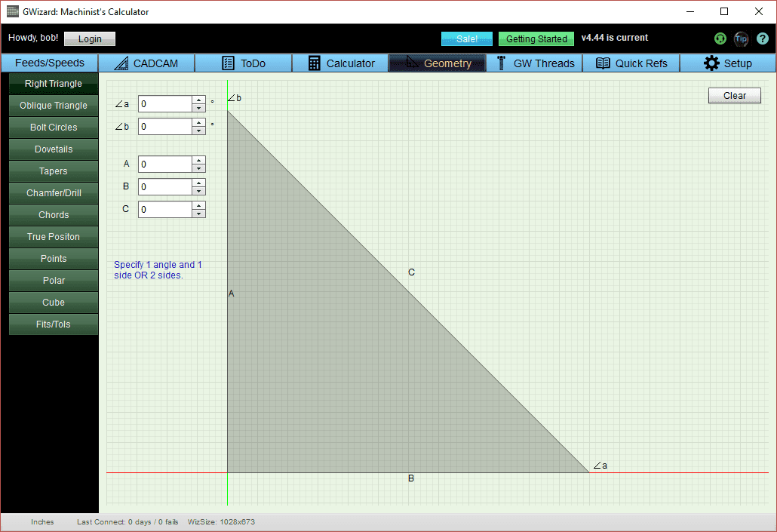The height and width of the screenshot is (532, 777).
Task: Open the Quick Refs book icon
Action: click(603, 63)
